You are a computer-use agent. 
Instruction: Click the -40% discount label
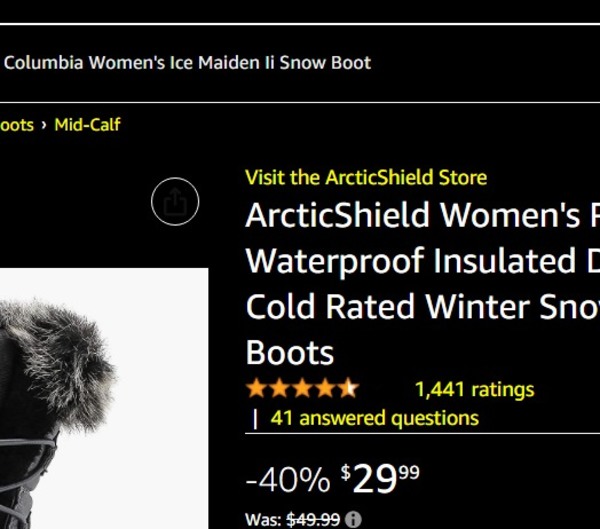(x=287, y=481)
